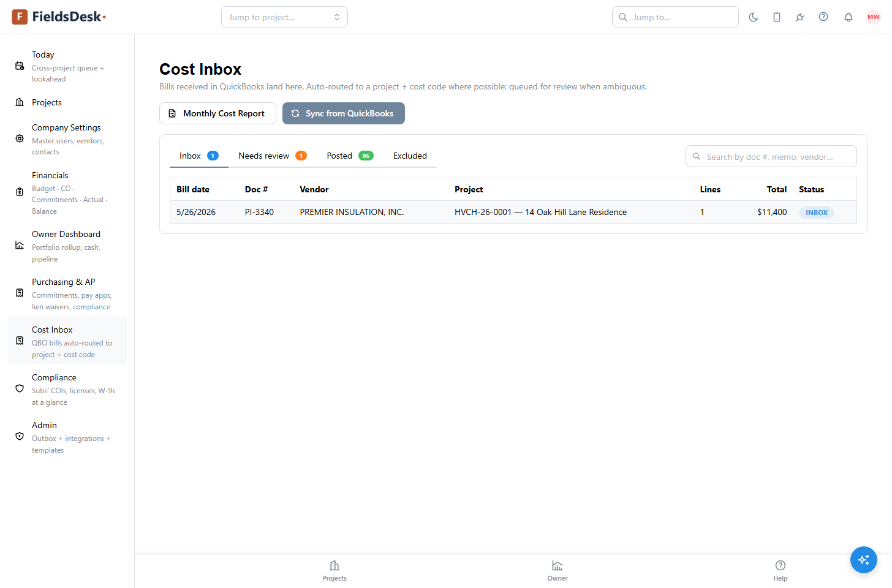Click project HVCH-26-0001 Oak Hill Lane Residence
The image size is (892, 588).
540,212
